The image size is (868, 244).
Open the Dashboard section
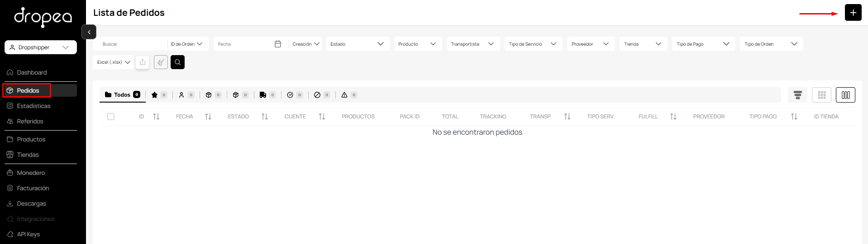pos(32,72)
